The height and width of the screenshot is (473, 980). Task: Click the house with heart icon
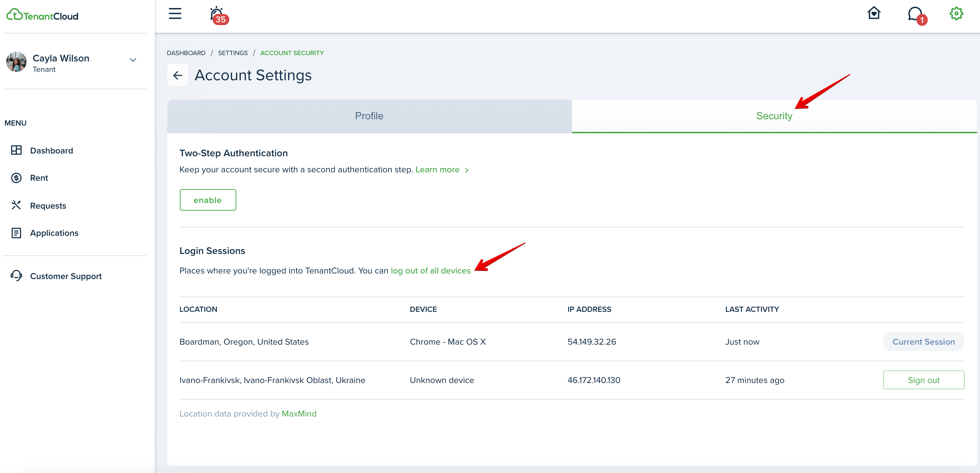tap(874, 13)
